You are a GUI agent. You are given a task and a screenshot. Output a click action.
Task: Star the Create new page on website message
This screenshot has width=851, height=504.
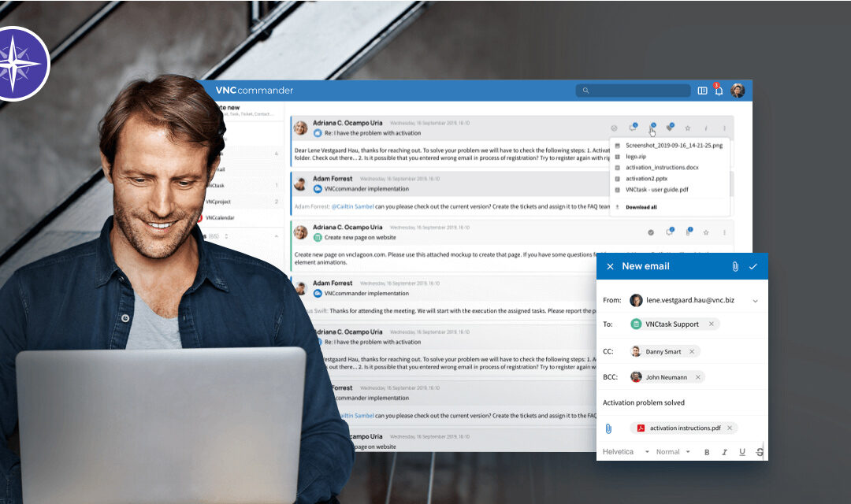(x=706, y=233)
